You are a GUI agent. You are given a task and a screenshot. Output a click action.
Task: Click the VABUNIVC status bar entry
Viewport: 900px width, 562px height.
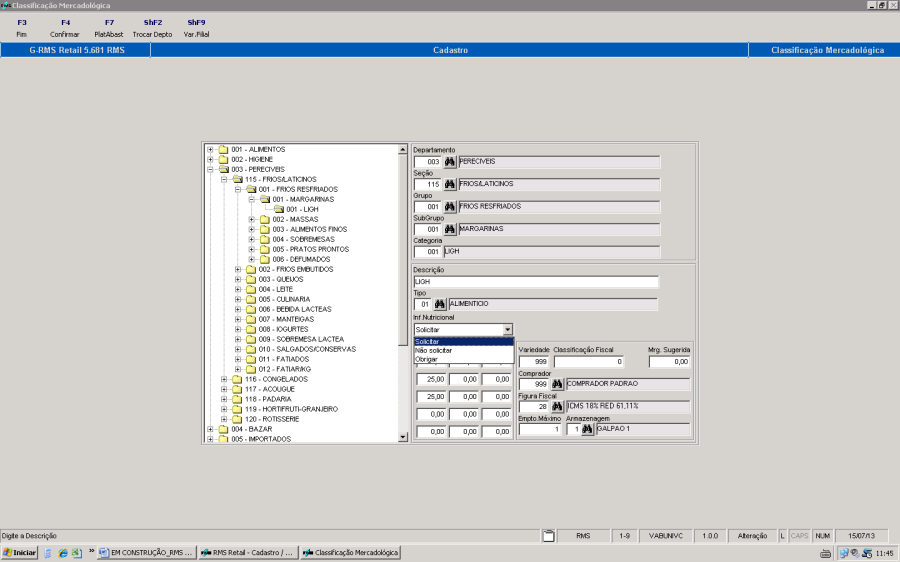666,536
